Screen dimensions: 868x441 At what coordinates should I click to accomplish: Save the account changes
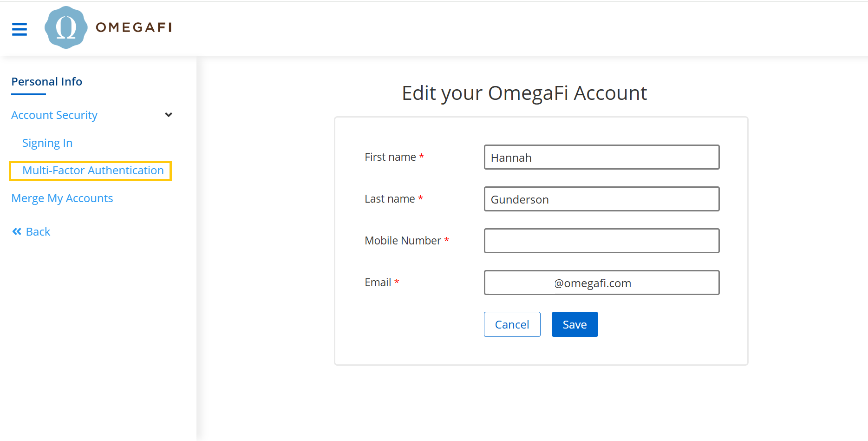coord(574,324)
